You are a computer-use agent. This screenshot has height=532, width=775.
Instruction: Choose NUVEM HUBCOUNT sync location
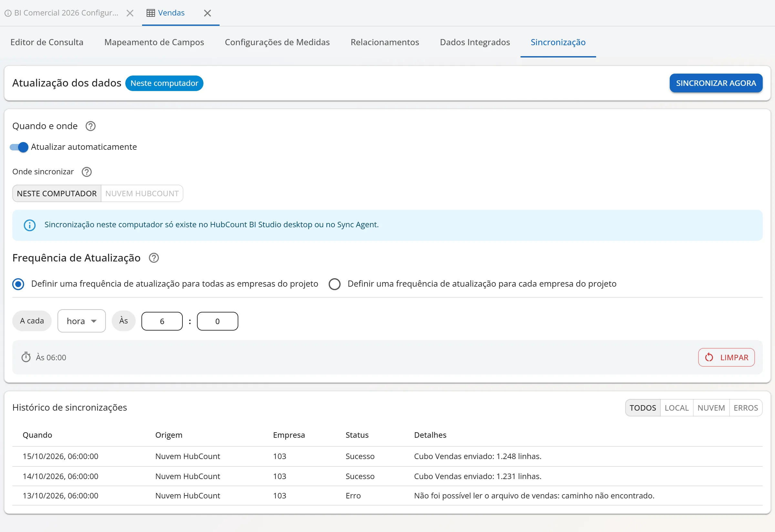tap(142, 194)
